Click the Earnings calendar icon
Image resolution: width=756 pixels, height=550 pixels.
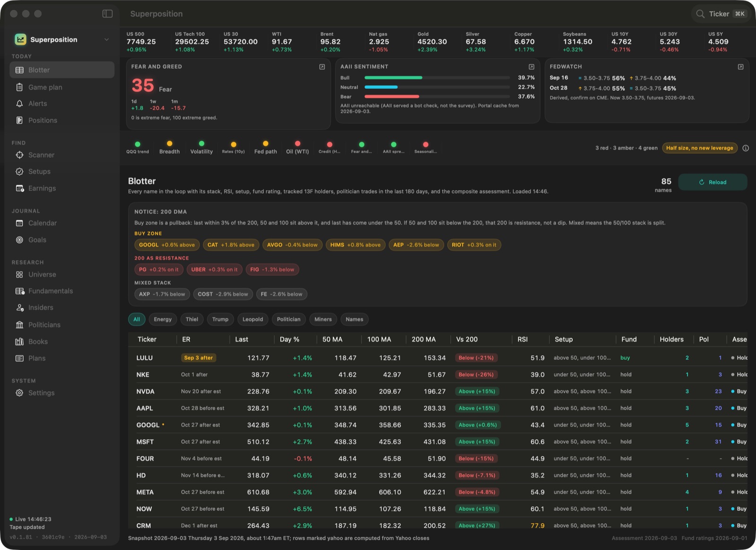[x=19, y=188]
